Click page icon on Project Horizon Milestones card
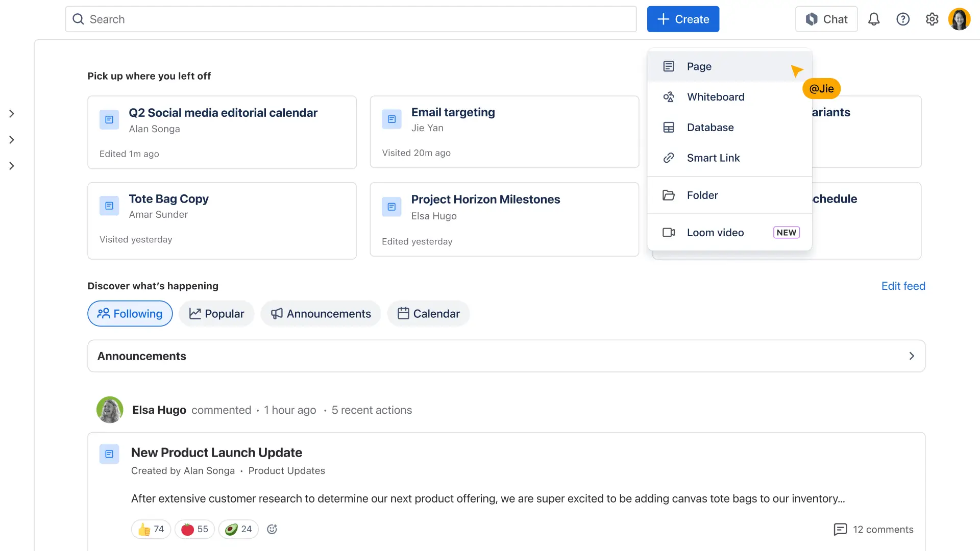The image size is (980, 551). (x=391, y=207)
